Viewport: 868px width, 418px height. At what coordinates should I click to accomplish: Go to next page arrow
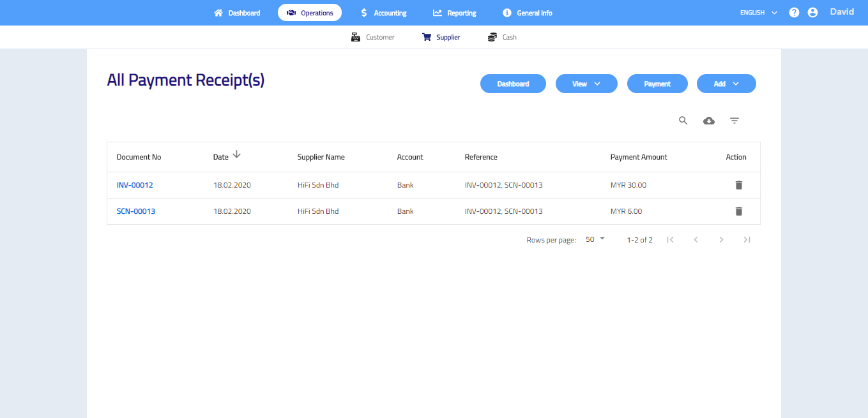(721, 240)
